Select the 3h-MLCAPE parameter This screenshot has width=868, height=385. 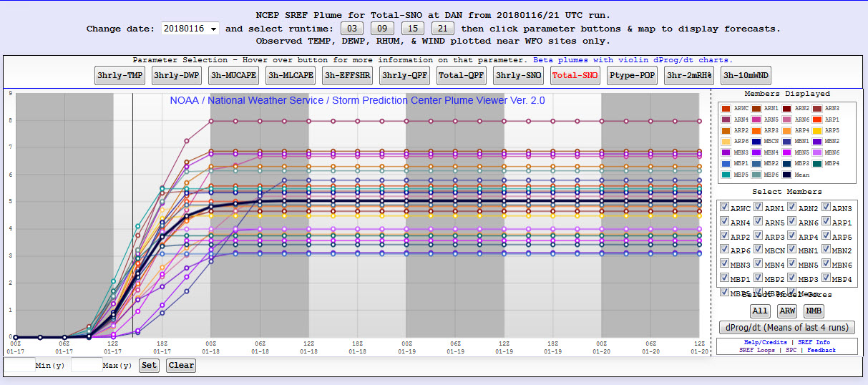point(291,75)
